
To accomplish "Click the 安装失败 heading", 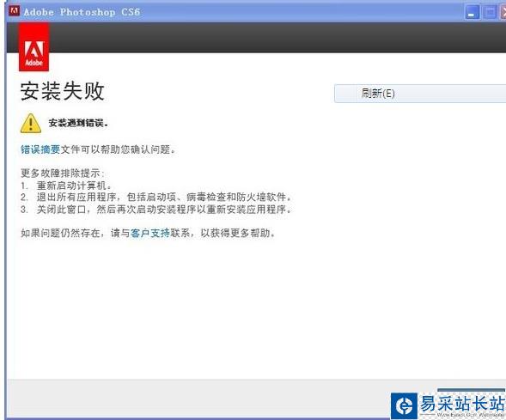I will (x=62, y=91).
